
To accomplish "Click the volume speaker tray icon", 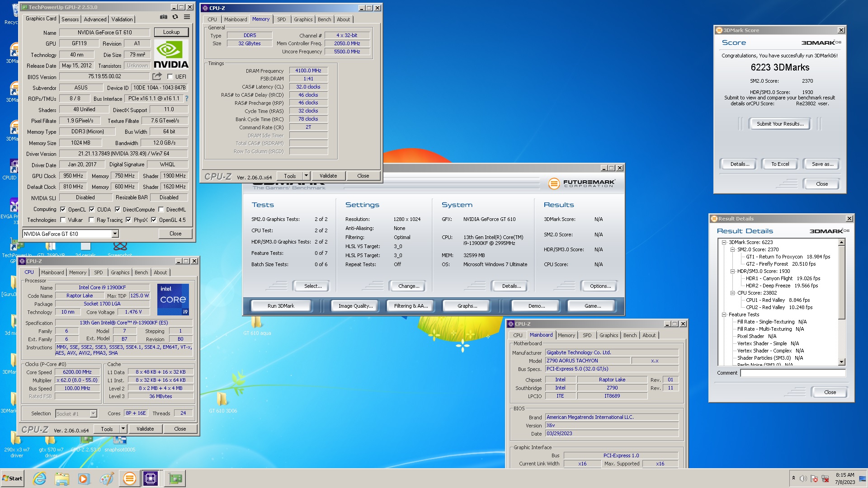I will (x=803, y=479).
